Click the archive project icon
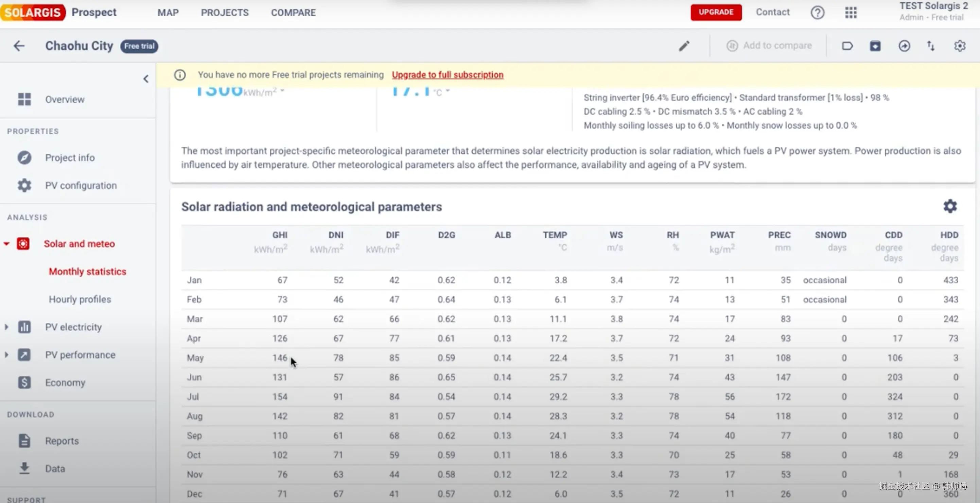Image resolution: width=980 pixels, height=503 pixels. [875, 46]
